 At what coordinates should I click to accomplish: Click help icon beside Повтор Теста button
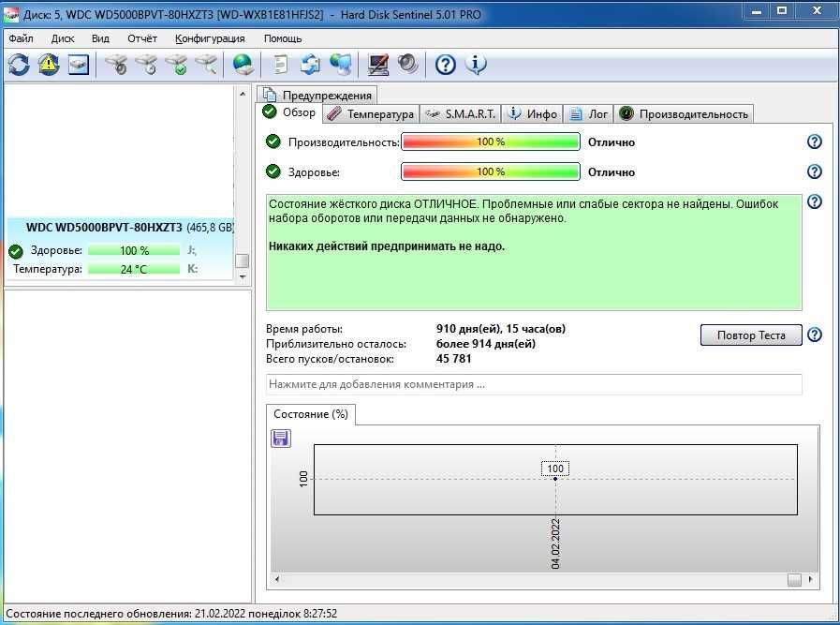click(x=815, y=335)
